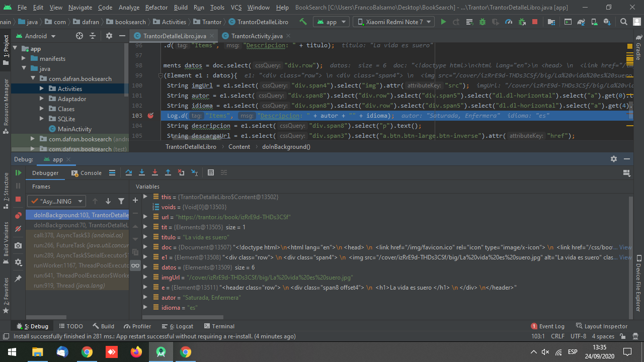Click the Profile app gauge icon
This screenshot has width=644, height=362.
coord(508,22)
